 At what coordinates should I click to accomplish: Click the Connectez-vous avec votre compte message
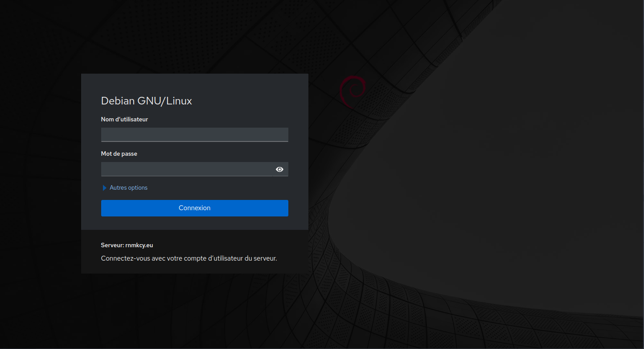coord(189,258)
